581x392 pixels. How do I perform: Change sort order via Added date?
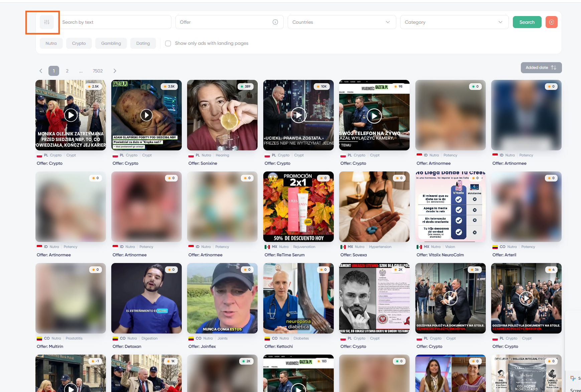point(541,68)
